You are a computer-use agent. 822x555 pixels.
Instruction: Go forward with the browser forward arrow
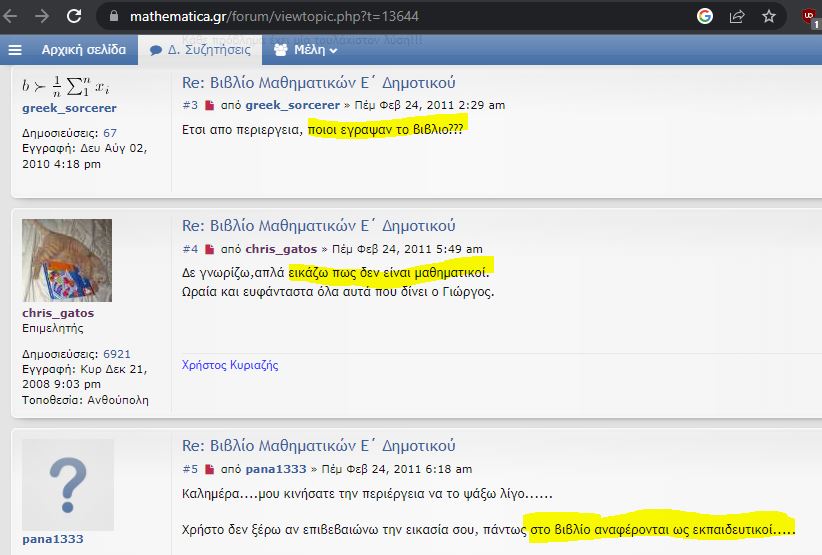42,16
